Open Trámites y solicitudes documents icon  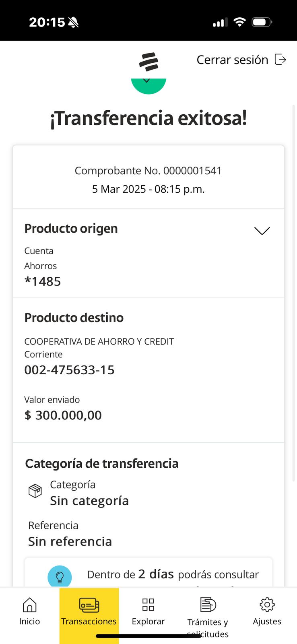point(208,605)
